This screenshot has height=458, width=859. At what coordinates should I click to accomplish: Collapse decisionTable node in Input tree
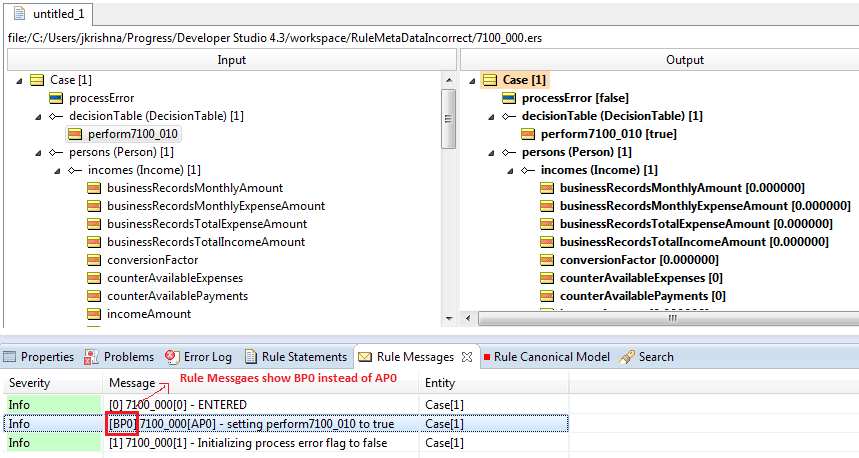point(38,117)
